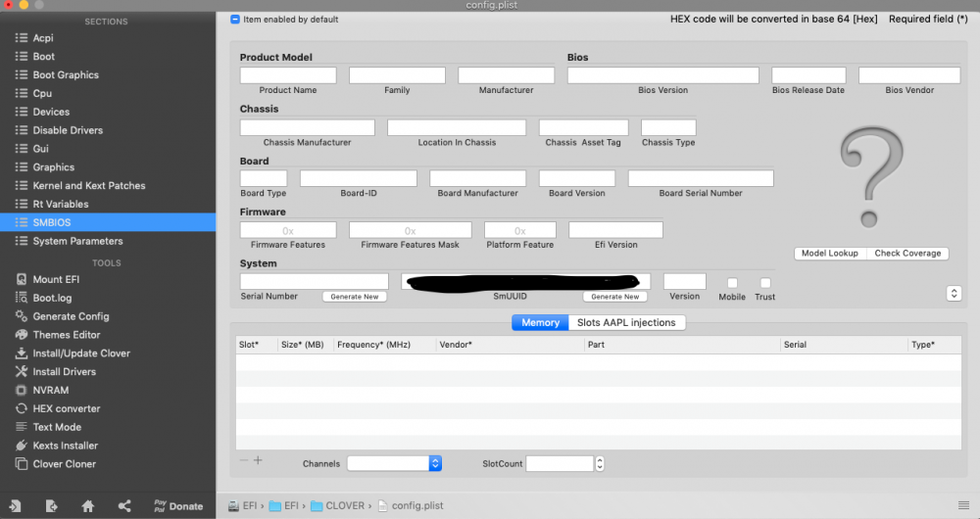Toggle the Trust checkbox
The height and width of the screenshot is (519, 980).
765,283
